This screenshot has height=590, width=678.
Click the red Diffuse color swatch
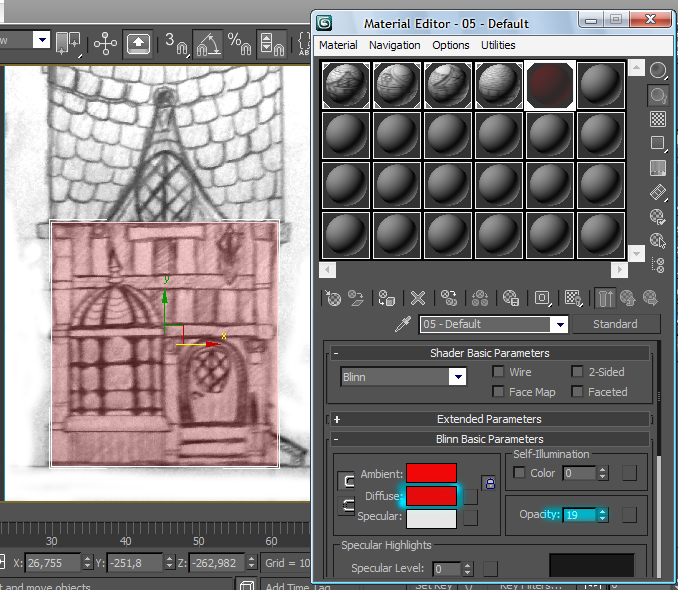pyautogui.click(x=431, y=496)
